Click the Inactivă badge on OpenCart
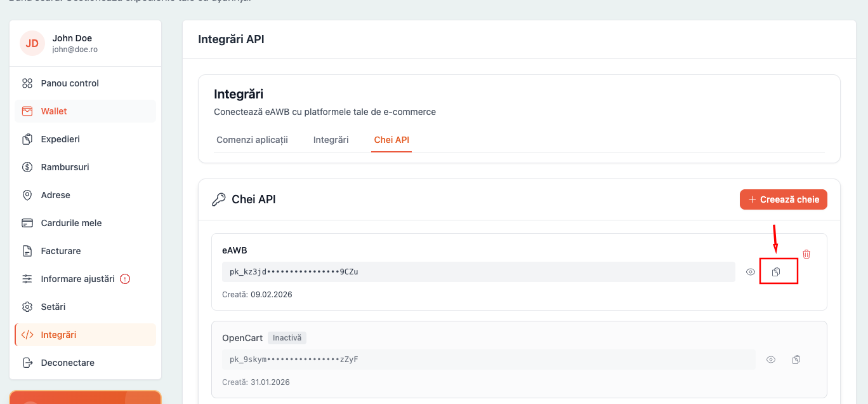Viewport: 868px width, 404px height. [287, 338]
